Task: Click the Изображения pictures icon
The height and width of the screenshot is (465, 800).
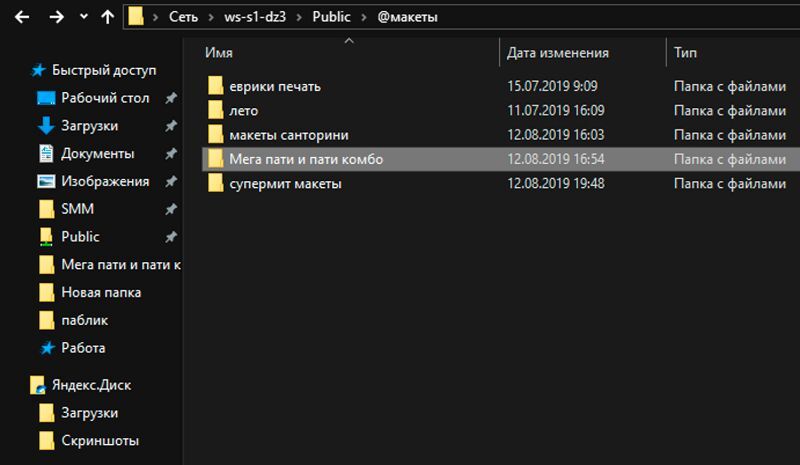Action: [46, 182]
